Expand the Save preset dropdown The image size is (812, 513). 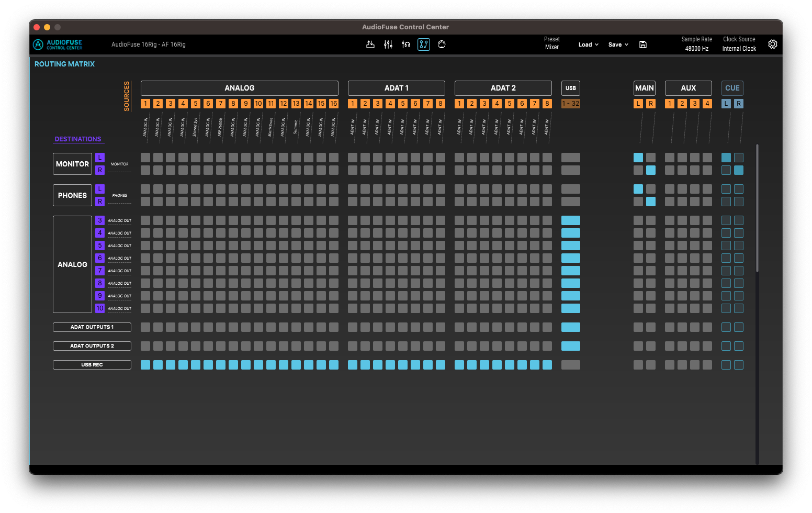tap(618, 44)
